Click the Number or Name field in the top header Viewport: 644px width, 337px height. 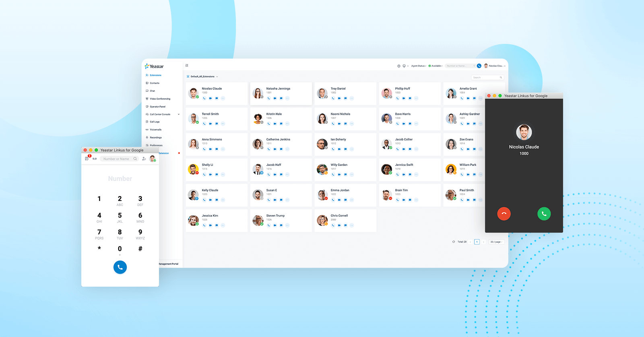pyautogui.click(x=460, y=66)
